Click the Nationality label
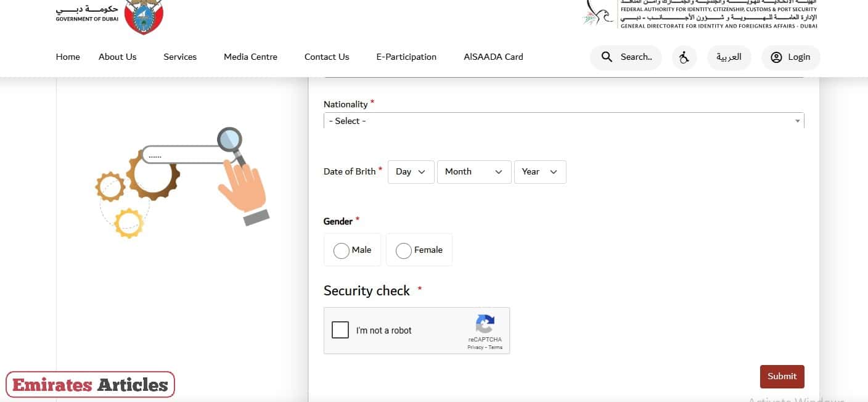868x402 pixels. click(x=345, y=104)
